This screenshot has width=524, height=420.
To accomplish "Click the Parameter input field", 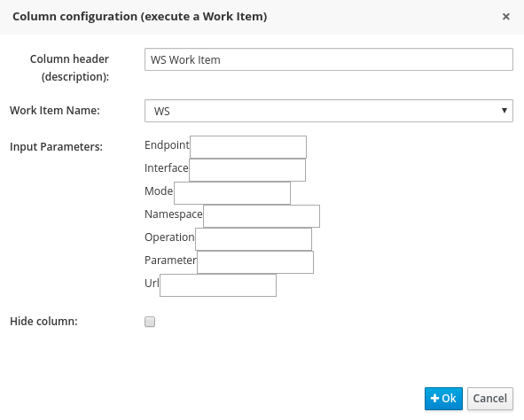I will [x=255, y=262].
